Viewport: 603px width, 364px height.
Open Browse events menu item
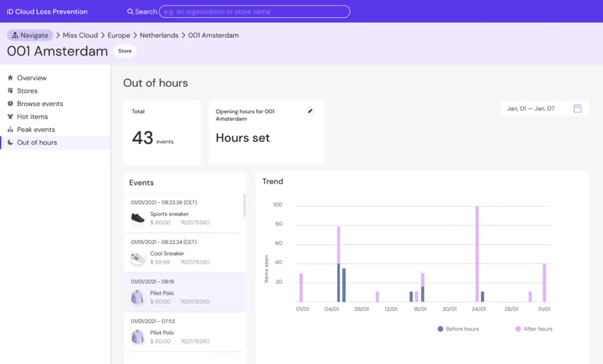click(x=40, y=104)
